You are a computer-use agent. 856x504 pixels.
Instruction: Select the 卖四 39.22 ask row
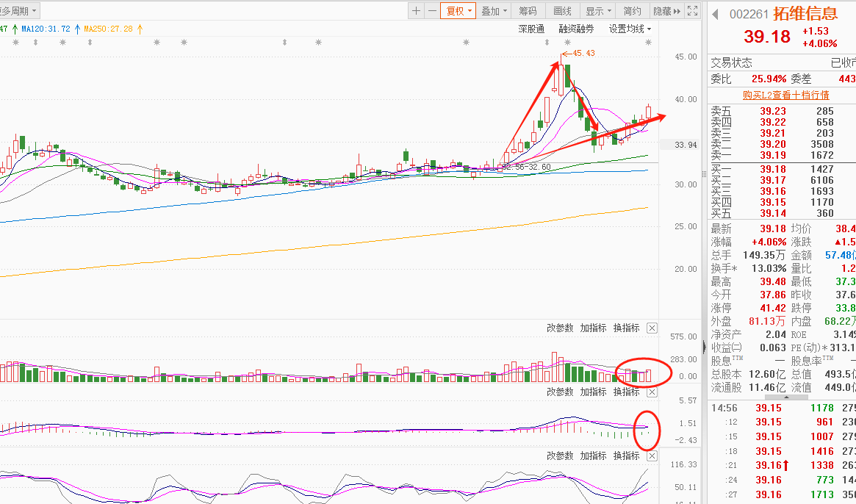[x=782, y=122]
